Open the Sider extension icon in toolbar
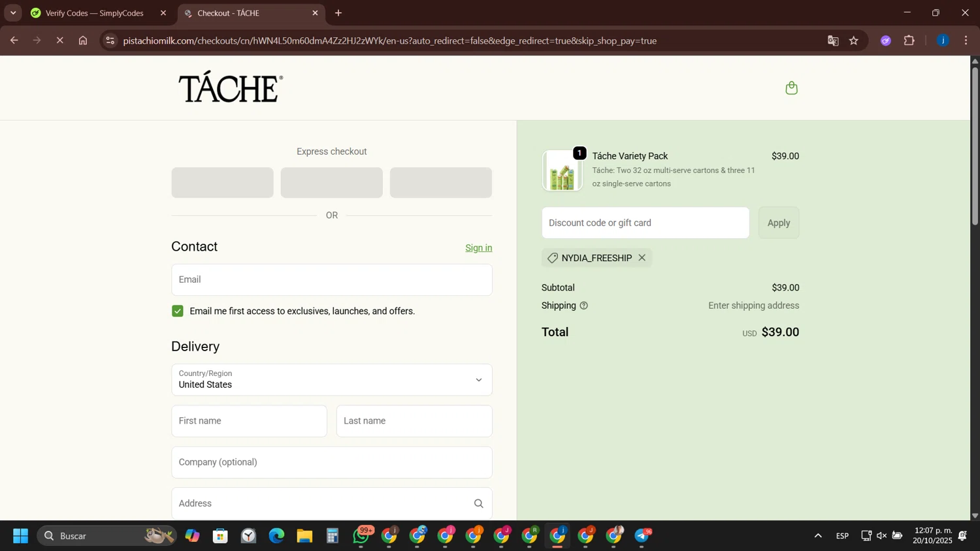980x551 pixels. pos(886,40)
